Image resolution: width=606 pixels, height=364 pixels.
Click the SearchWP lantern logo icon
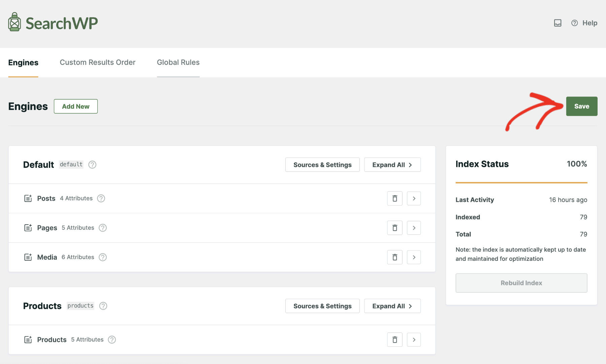click(14, 22)
